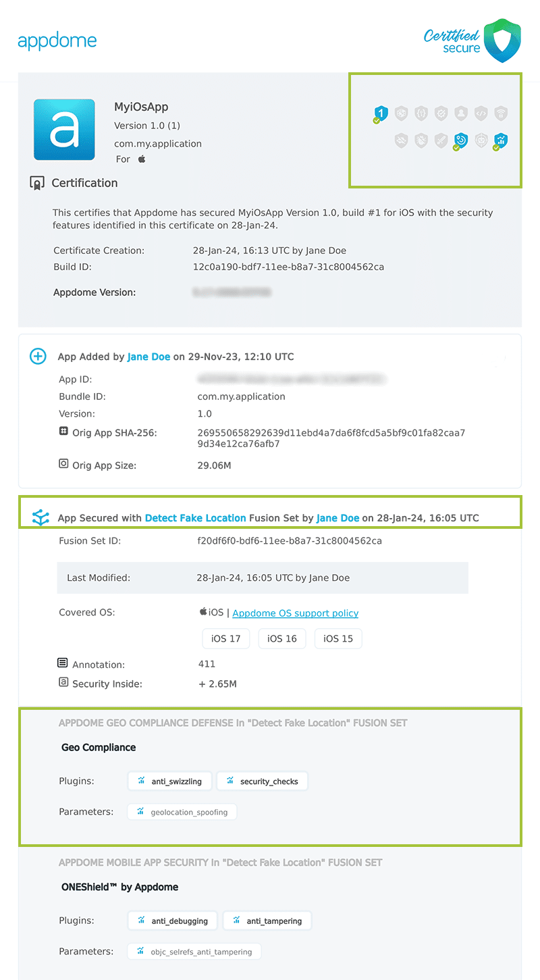The image size is (540, 980).
Task: Select the build number shield icon
Action: (381, 113)
